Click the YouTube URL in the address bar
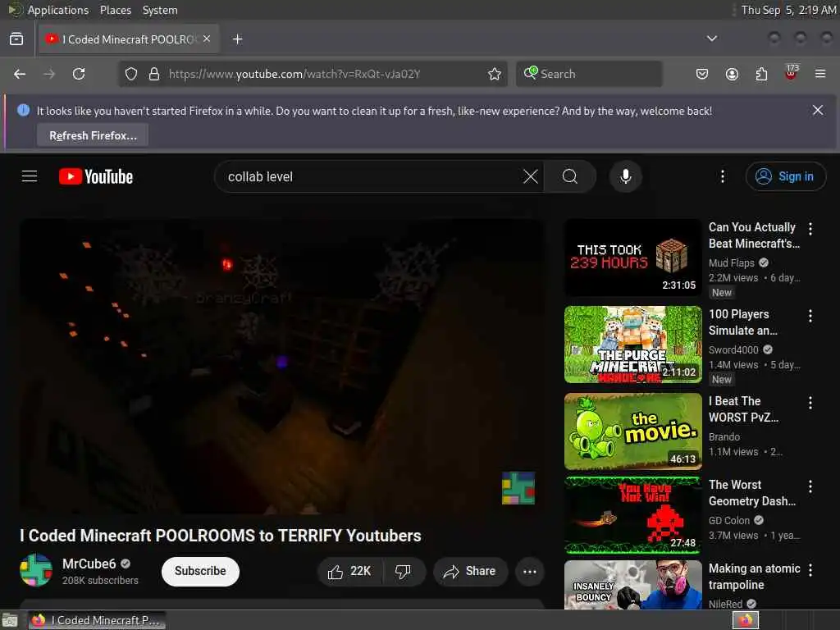The height and width of the screenshot is (630, 840). coord(294,74)
